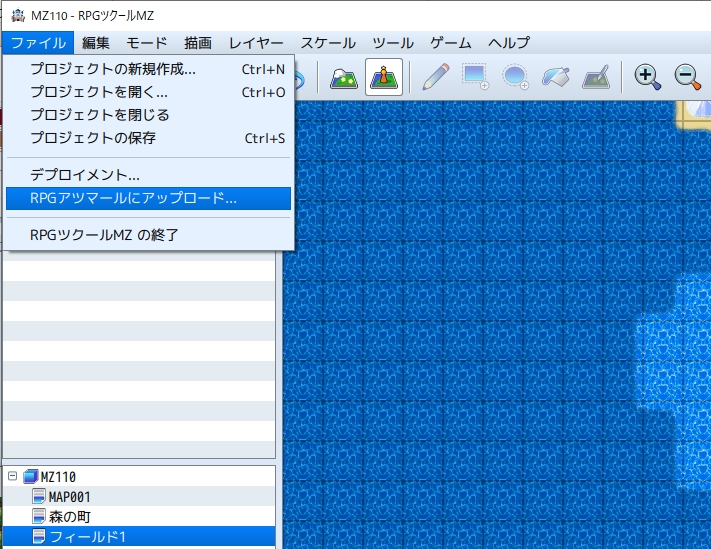Pick the Pencil drawing tool
Viewport: 711px width, 549px height.
[x=436, y=77]
